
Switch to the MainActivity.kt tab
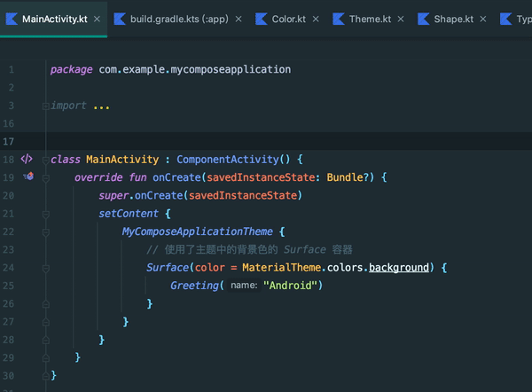(54, 19)
